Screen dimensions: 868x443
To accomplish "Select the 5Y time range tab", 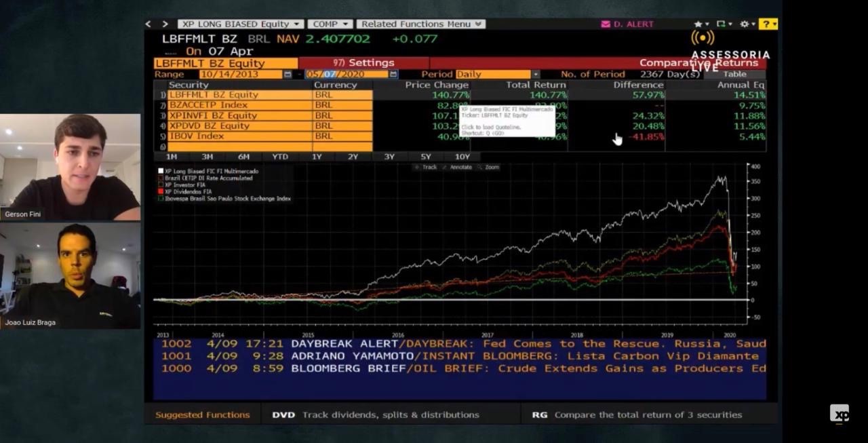I will click(x=425, y=157).
